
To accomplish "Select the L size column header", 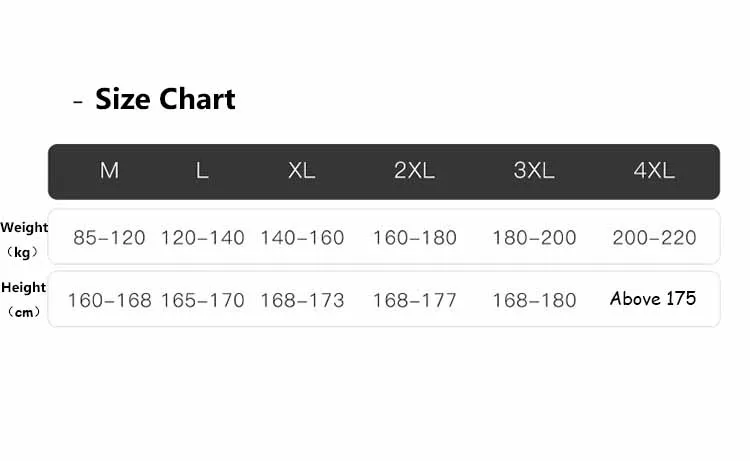I will click(202, 171).
